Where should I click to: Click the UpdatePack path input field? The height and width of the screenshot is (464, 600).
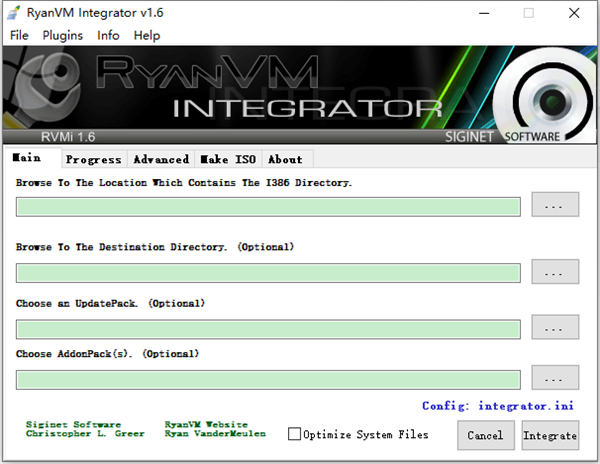pos(268,329)
